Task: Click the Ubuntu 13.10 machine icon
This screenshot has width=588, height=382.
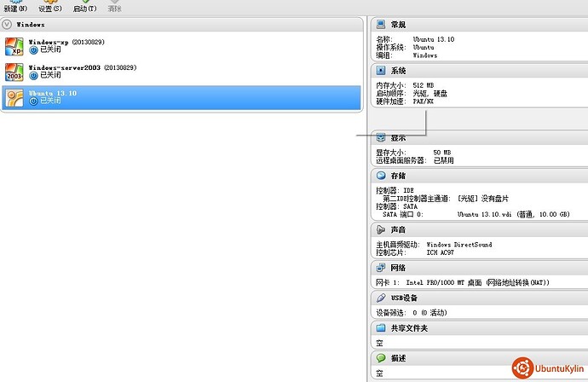Action: pos(14,98)
